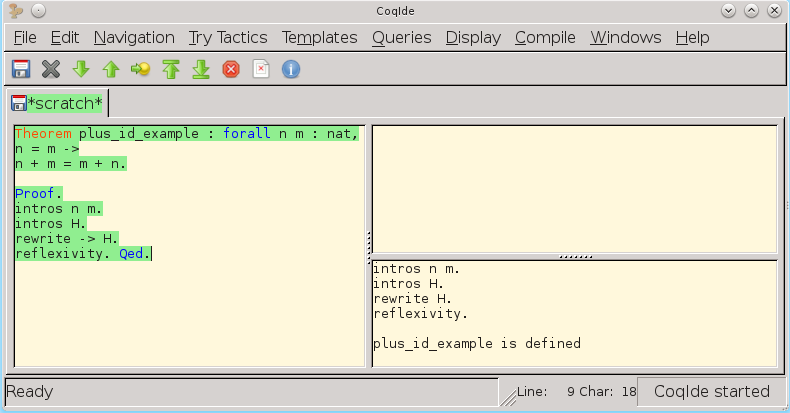Go to start using top arrow icon

[x=171, y=69]
